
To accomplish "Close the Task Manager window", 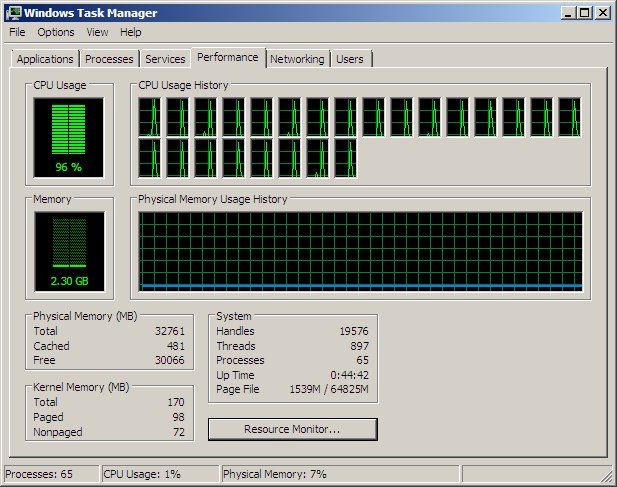I will point(603,13).
